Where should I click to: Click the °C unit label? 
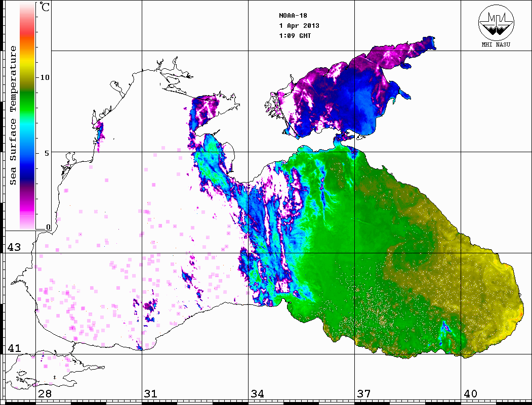(x=45, y=7)
